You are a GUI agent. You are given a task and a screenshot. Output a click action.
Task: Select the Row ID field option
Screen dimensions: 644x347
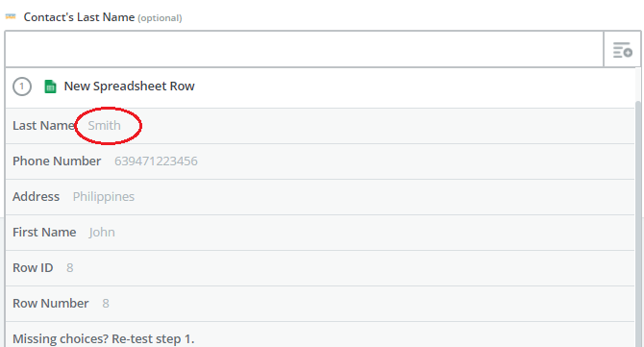(320, 268)
